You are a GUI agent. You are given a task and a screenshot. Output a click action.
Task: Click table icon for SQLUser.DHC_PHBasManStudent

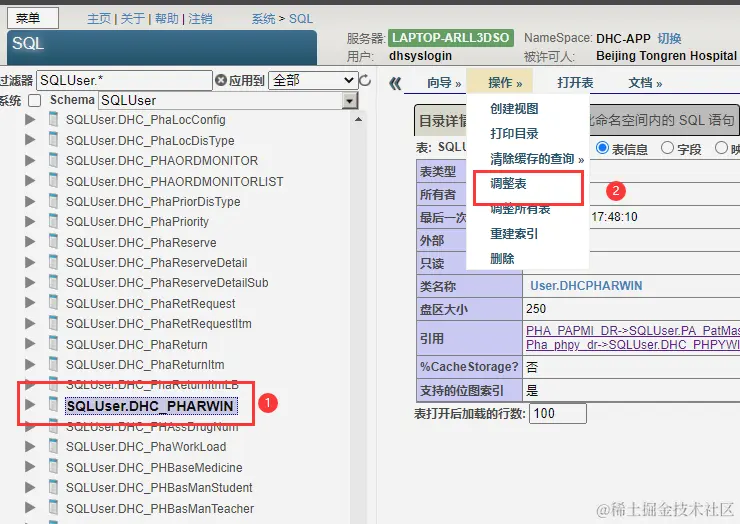coord(54,487)
